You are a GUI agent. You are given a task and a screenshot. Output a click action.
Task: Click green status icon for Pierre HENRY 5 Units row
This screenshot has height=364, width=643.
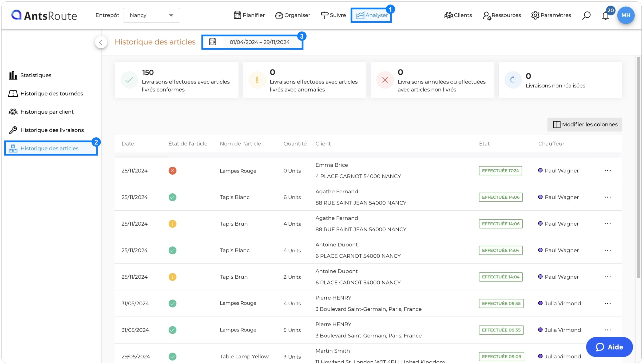172,330
